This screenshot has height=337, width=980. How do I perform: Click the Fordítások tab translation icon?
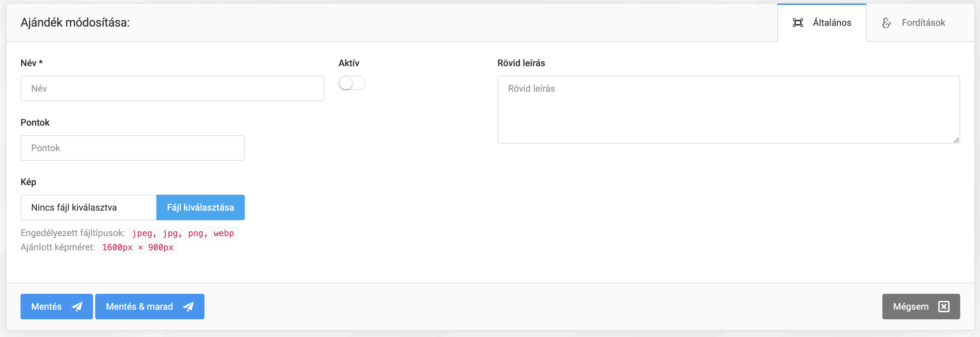886,23
